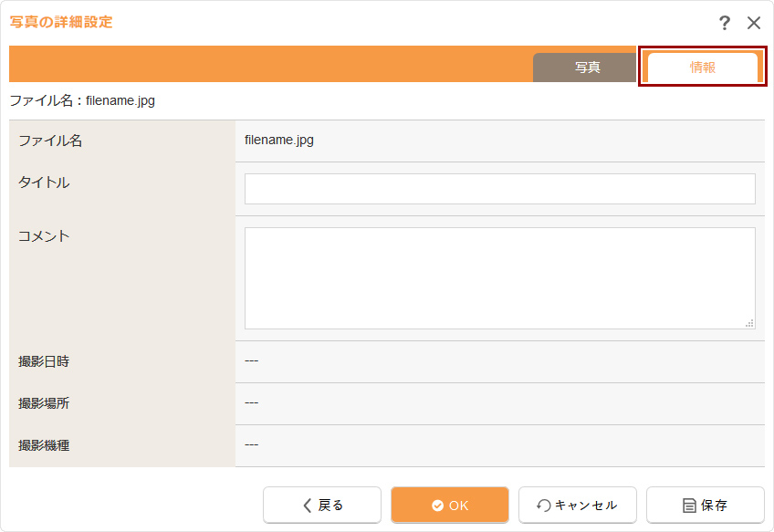Focus the タイトル text field
The width and height of the screenshot is (774, 532).
(499, 189)
